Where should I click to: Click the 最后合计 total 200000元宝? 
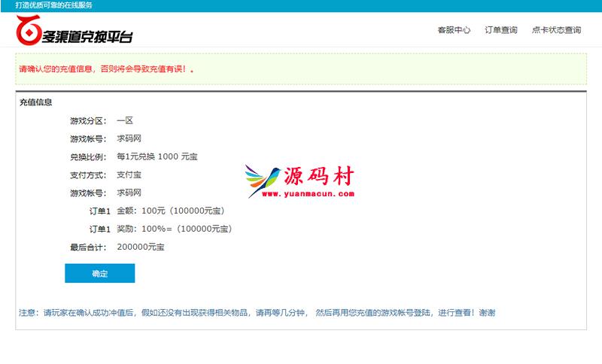point(140,247)
